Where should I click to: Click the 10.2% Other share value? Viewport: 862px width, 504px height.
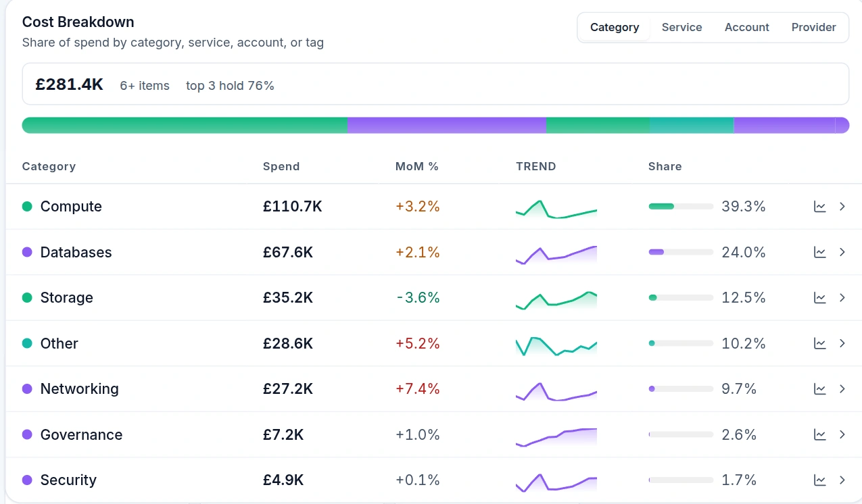[744, 343]
